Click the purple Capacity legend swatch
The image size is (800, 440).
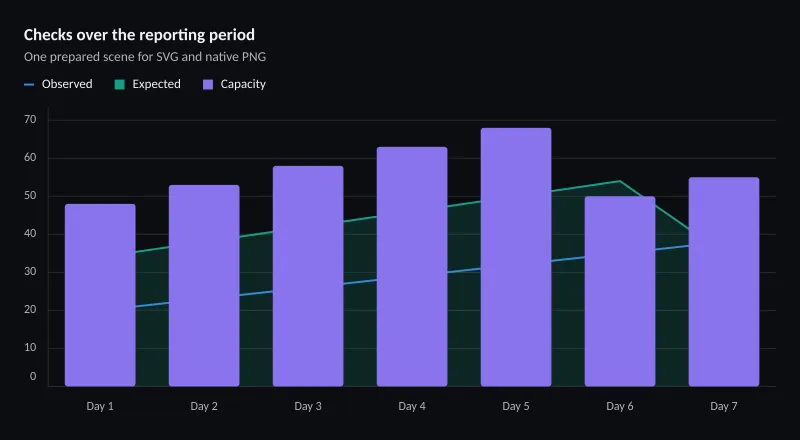click(x=208, y=85)
